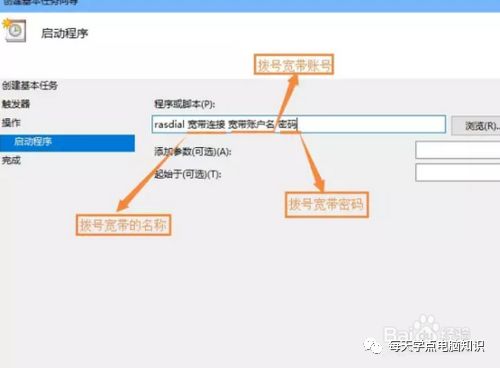Click the 添加参数(可选) input field
Viewport: 500px width, 368px height.
(458, 150)
